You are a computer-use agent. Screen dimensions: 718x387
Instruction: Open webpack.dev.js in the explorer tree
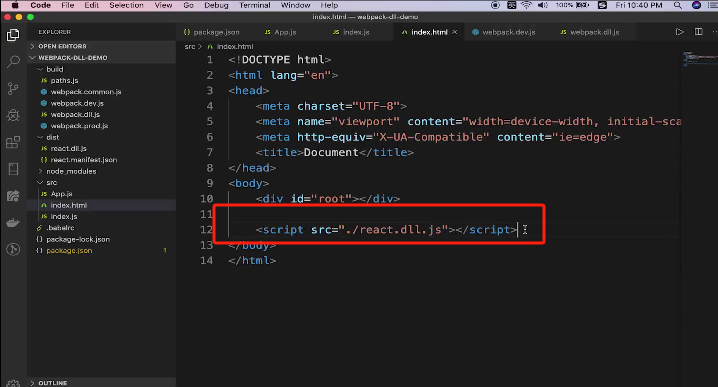point(102,103)
